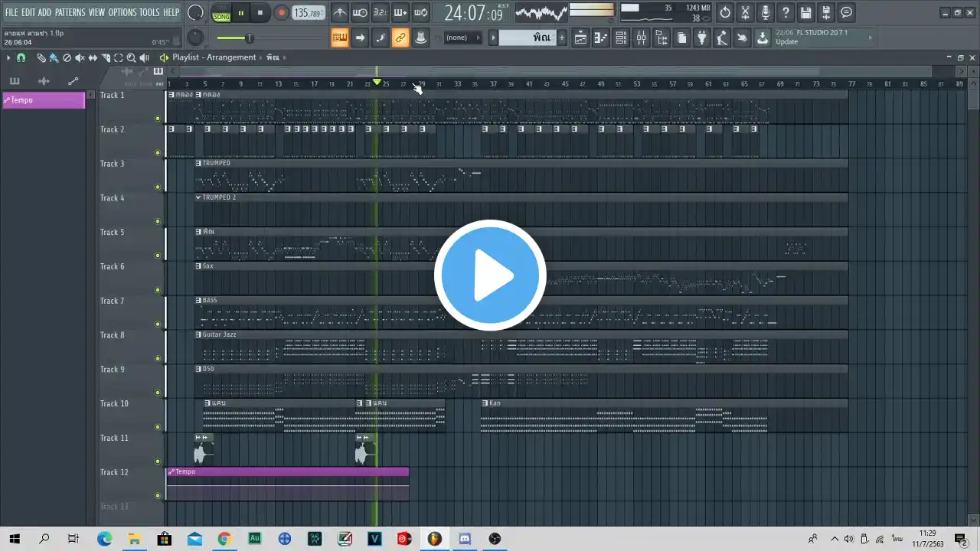Viewport: 980px width, 551px height.
Task: Adjust the main pitch knob
Action: point(196,37)
